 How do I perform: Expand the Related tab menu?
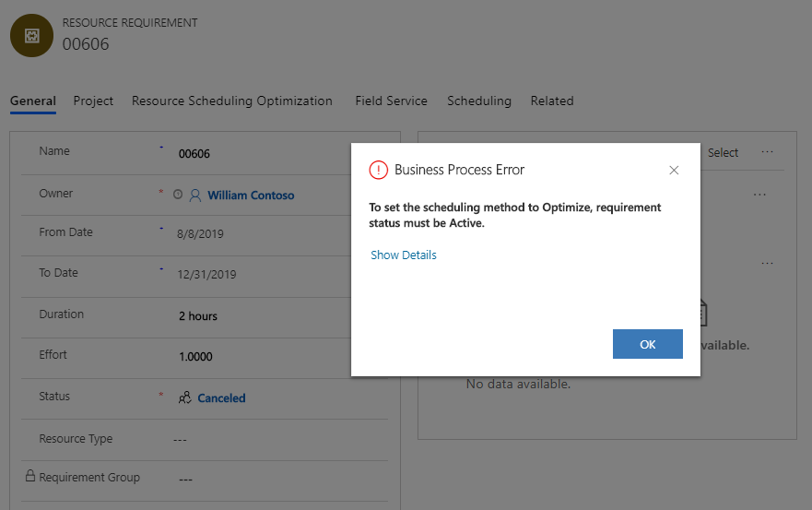551,101
